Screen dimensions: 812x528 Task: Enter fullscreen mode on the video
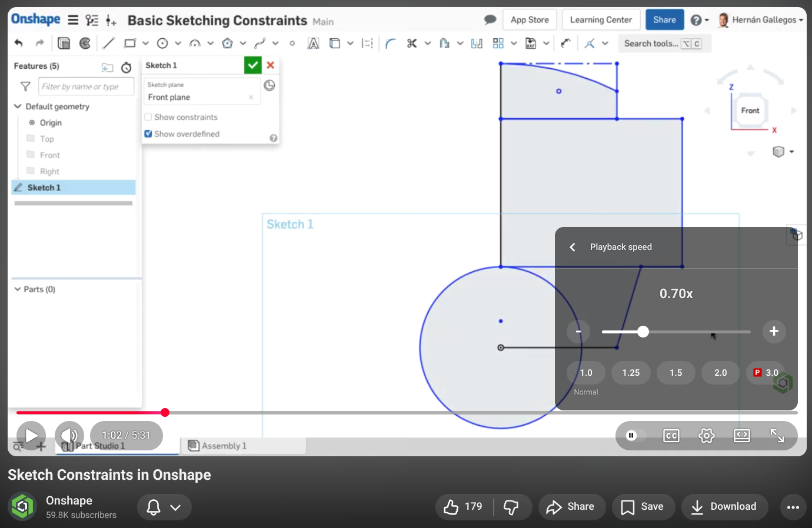(777, 436)
